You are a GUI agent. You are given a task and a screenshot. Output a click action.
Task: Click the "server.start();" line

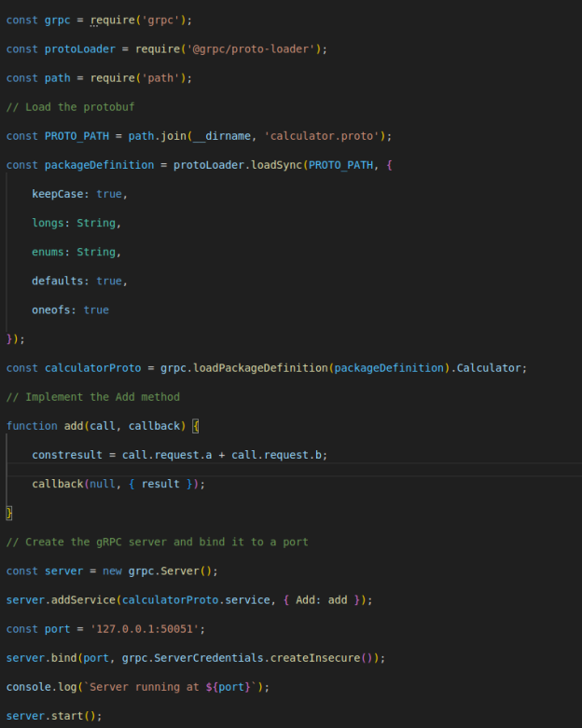pyautogui.click(x=54, y=716)
